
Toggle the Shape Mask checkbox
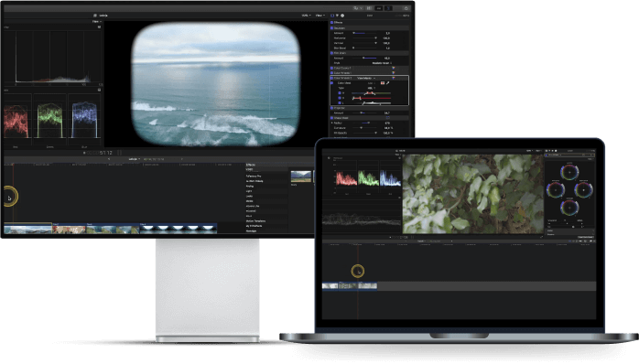[x=331, y=118]
